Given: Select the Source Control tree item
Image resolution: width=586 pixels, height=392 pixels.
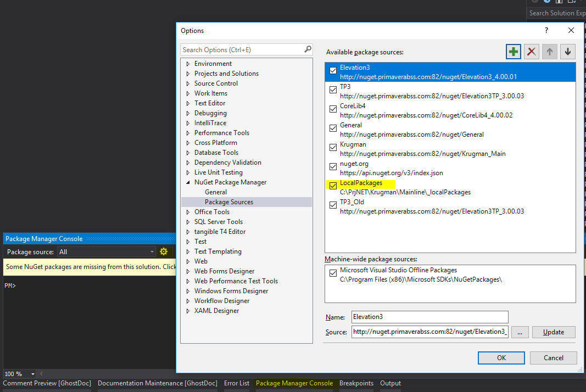Looking at the screenshot, I should [x=216, y=83].
